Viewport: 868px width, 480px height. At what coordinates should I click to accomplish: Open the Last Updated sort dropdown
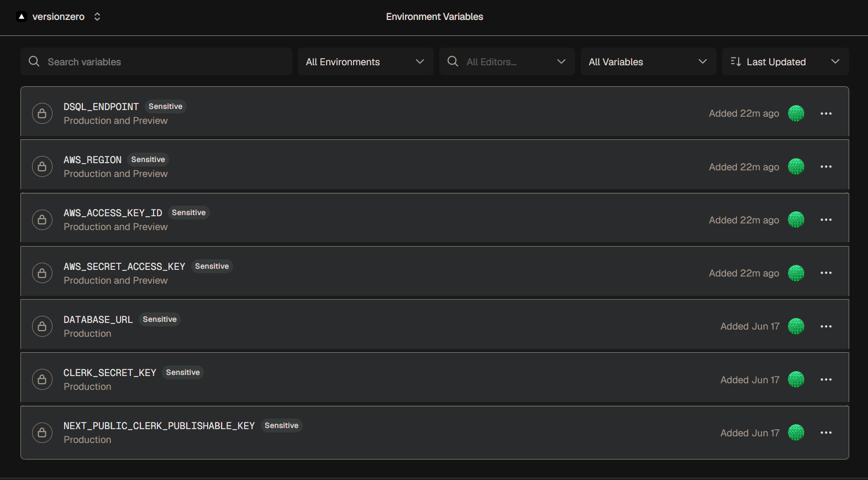coord(786,61)
